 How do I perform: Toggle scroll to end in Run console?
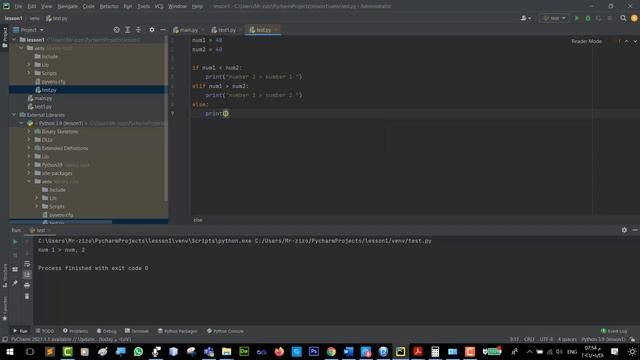(27, 275)
